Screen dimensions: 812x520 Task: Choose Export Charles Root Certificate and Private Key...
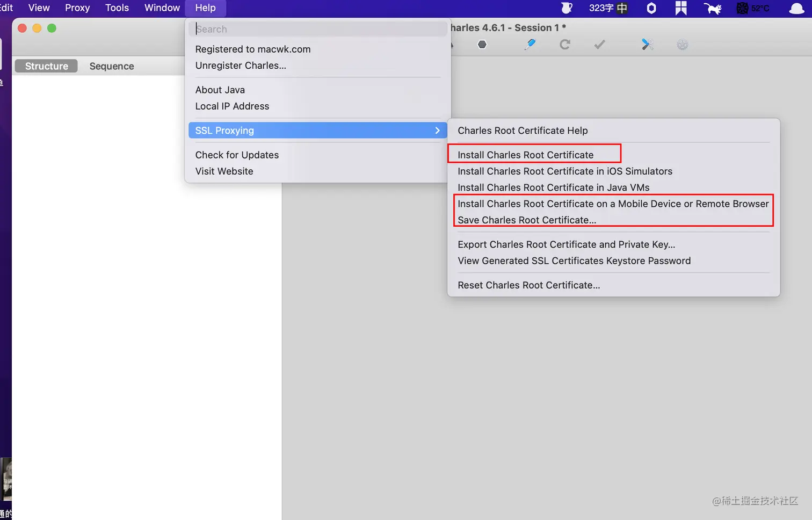point(613,244)
